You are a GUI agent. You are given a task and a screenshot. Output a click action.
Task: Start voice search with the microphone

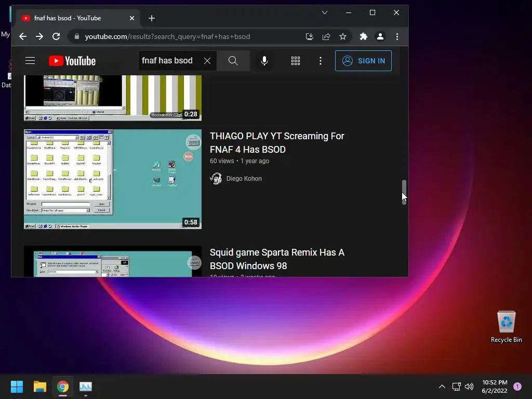[x=264, y=61]
